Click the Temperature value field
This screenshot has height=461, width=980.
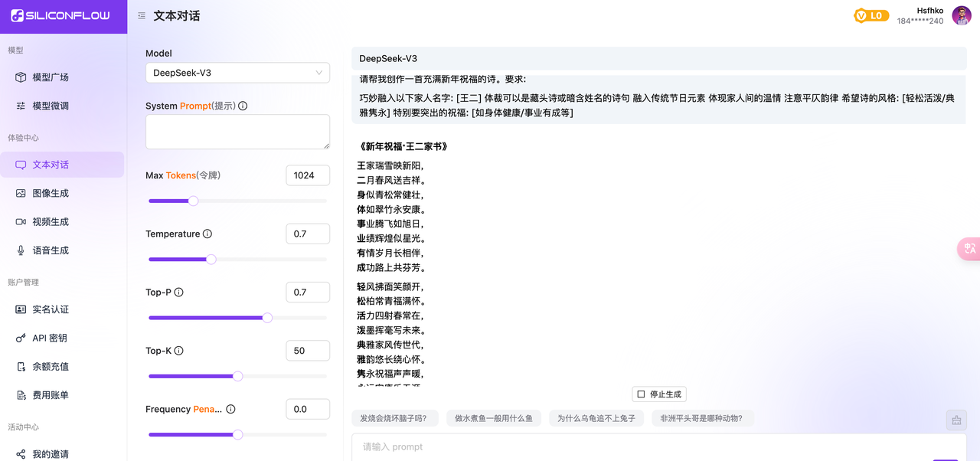point(308,234)
